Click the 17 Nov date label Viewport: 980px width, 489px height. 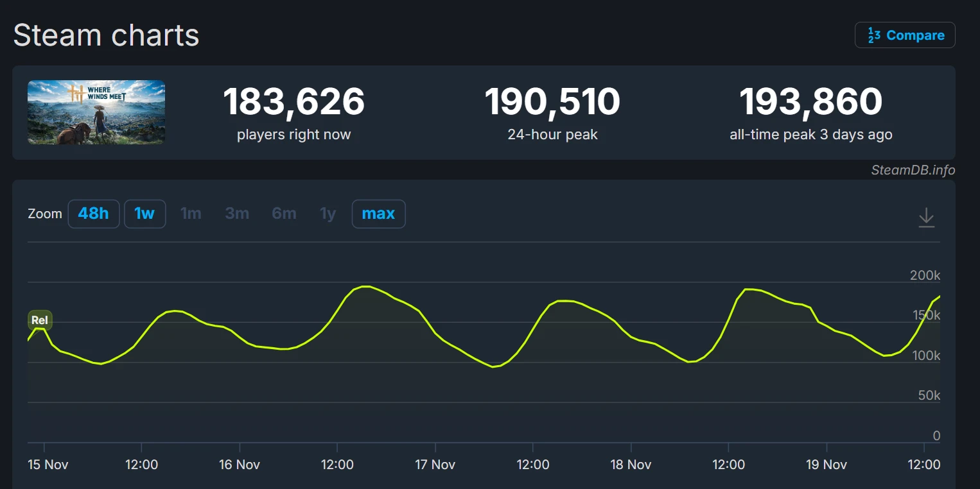[435, 465]
